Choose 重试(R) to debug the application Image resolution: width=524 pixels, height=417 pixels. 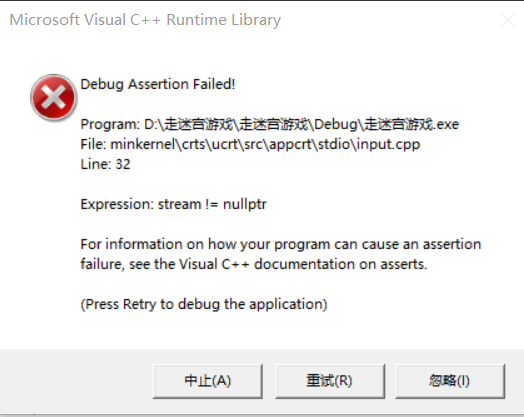click(x=330, y=381)
